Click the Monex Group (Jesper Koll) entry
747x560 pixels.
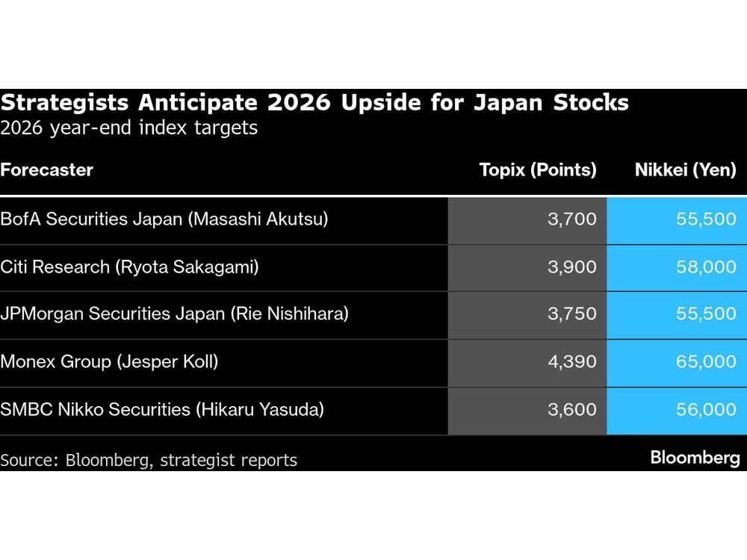[109, 362]
